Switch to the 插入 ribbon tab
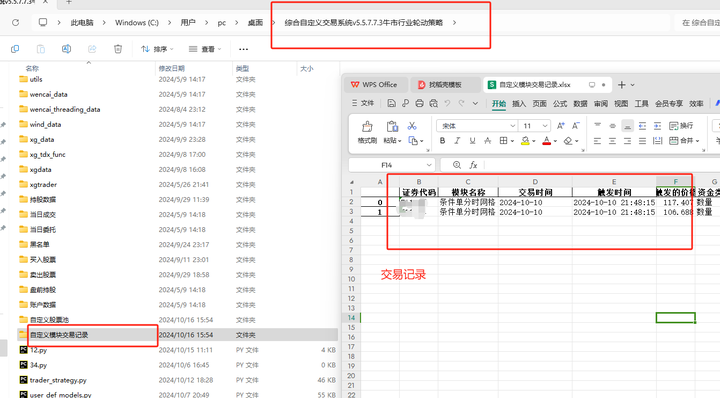This screenshot has width=720, height=398. click(x=519, y=104)
